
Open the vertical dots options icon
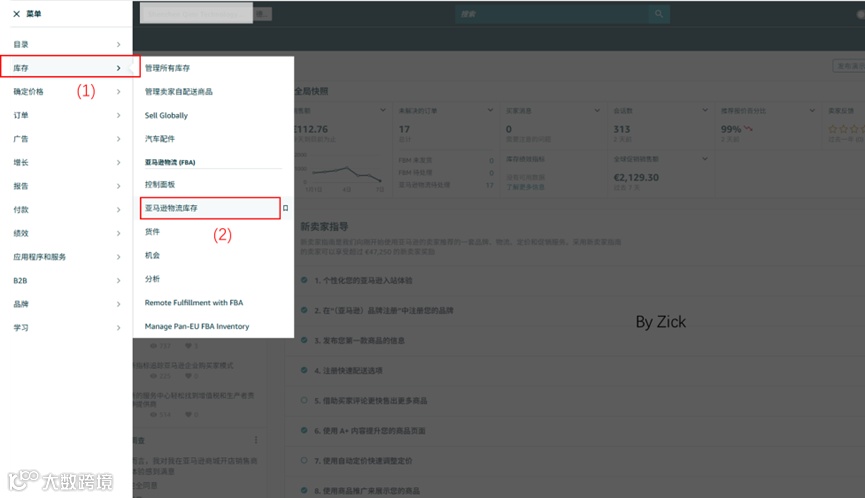[x=255, y=440]
